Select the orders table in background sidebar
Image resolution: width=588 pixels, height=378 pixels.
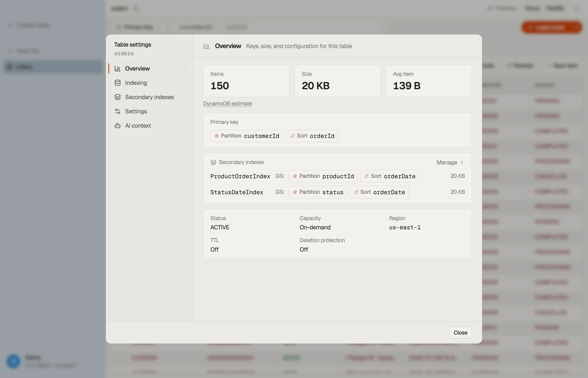(x=53, y=67)
